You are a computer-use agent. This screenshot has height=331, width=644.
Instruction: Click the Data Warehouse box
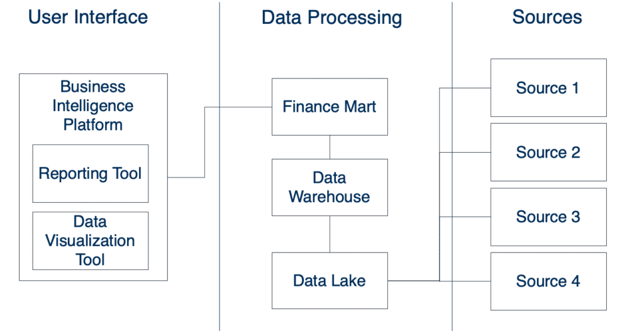(330, 187)
